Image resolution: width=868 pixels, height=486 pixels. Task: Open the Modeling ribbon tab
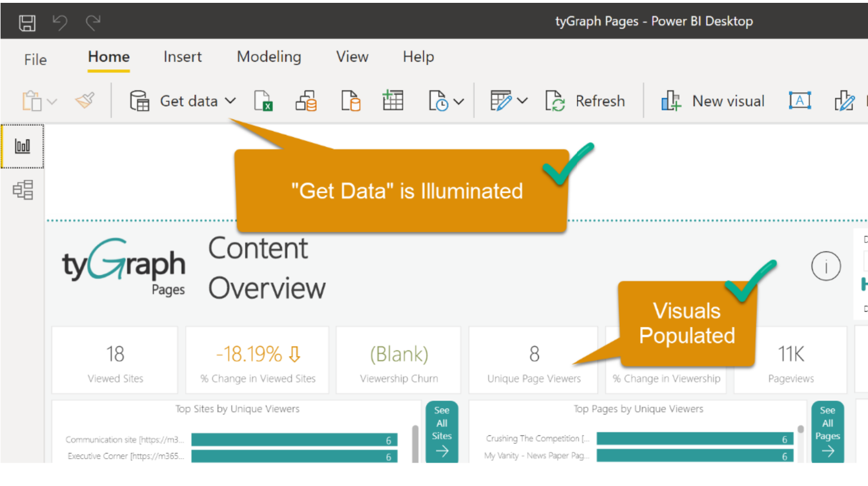(x=269, y=57)
